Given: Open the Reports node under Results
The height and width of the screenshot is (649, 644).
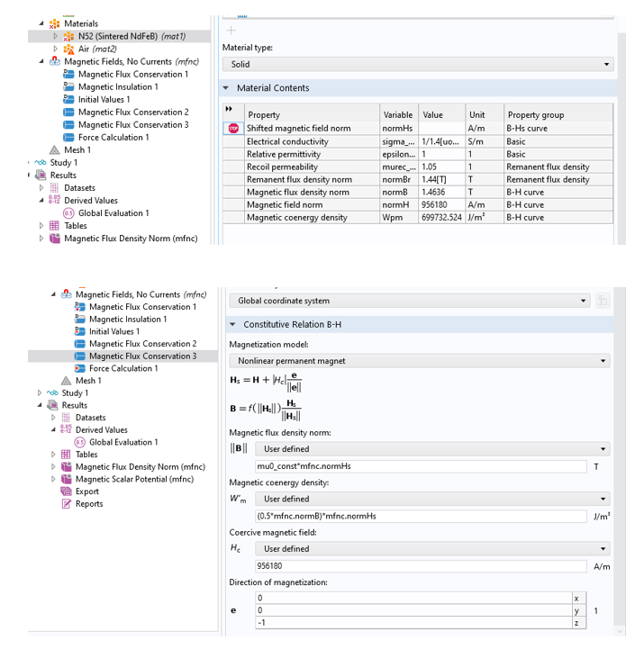Looking at the screenshot, I should [88, 504].
